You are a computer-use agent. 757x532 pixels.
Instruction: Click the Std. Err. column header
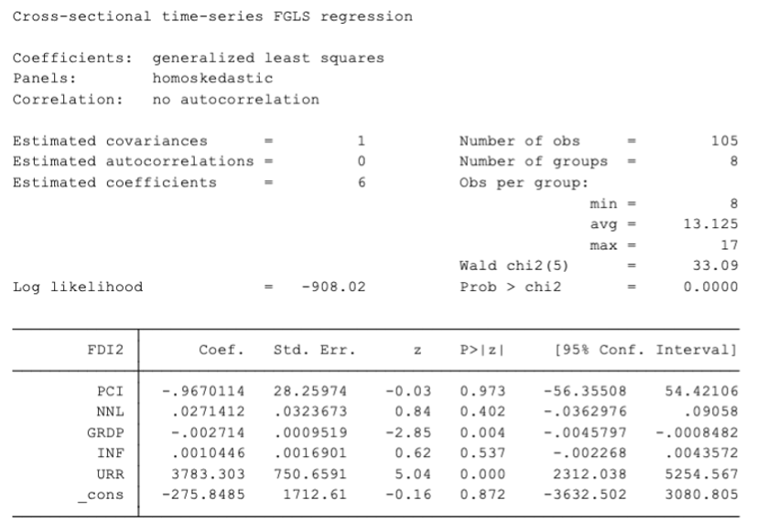[x=315, y=350]
